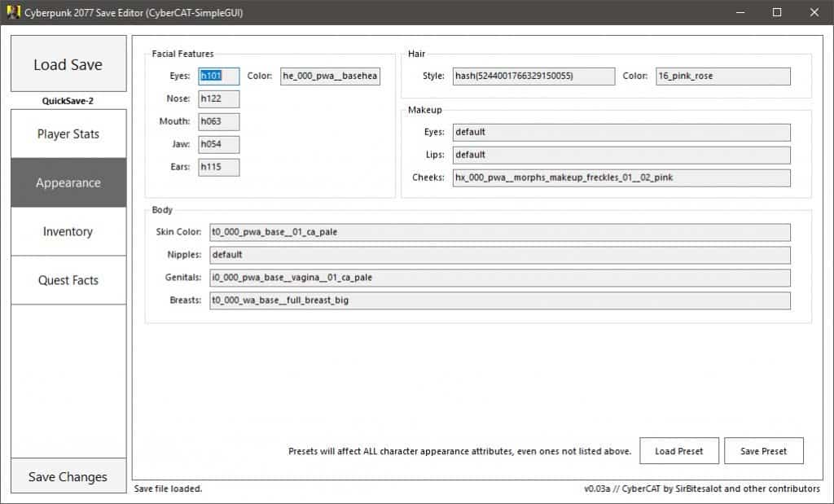Switch to the Player Stats tab
Screen dimensions: 834x504
(x=68, y=133)
